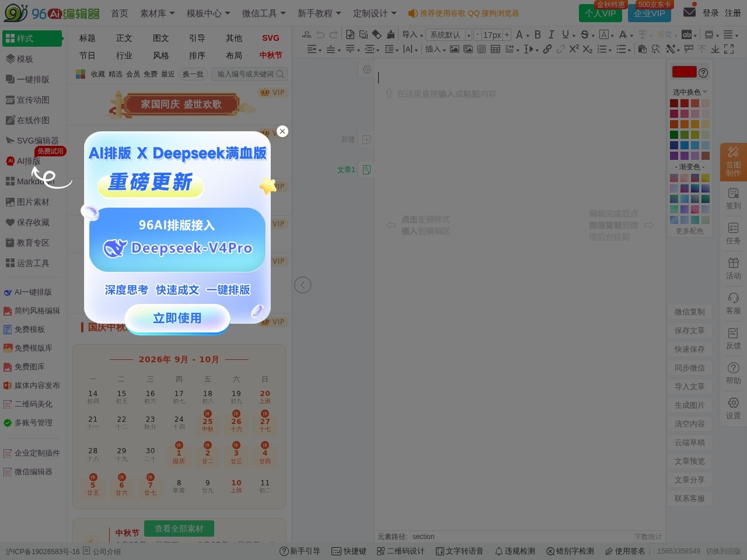Click 查看全部素材 green button

[179, 528]
